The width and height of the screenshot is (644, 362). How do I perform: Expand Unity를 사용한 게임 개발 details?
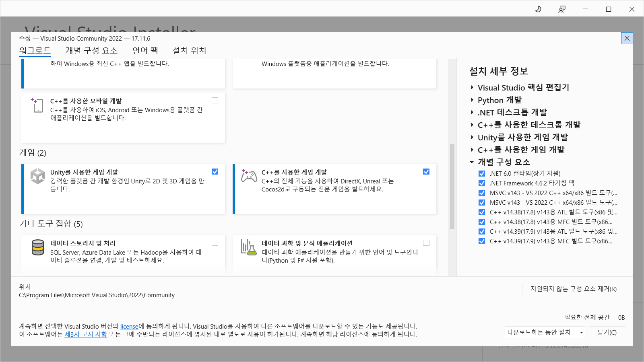coord(472,138)
